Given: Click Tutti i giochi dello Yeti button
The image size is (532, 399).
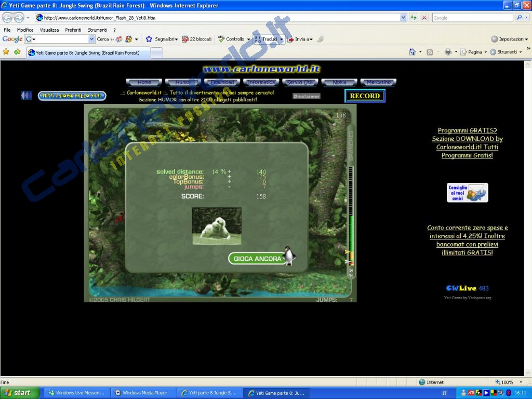Looking at the screenshot, I should pos(72,96).
